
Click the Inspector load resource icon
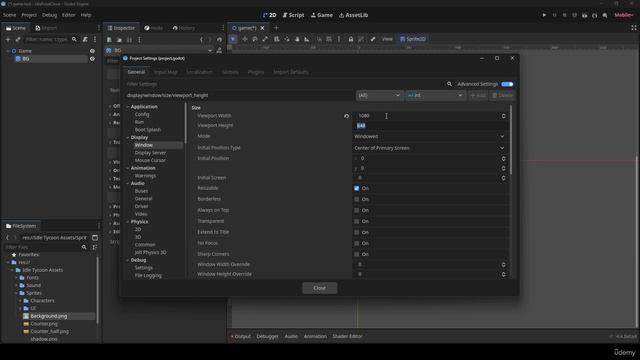click(119, 40)
